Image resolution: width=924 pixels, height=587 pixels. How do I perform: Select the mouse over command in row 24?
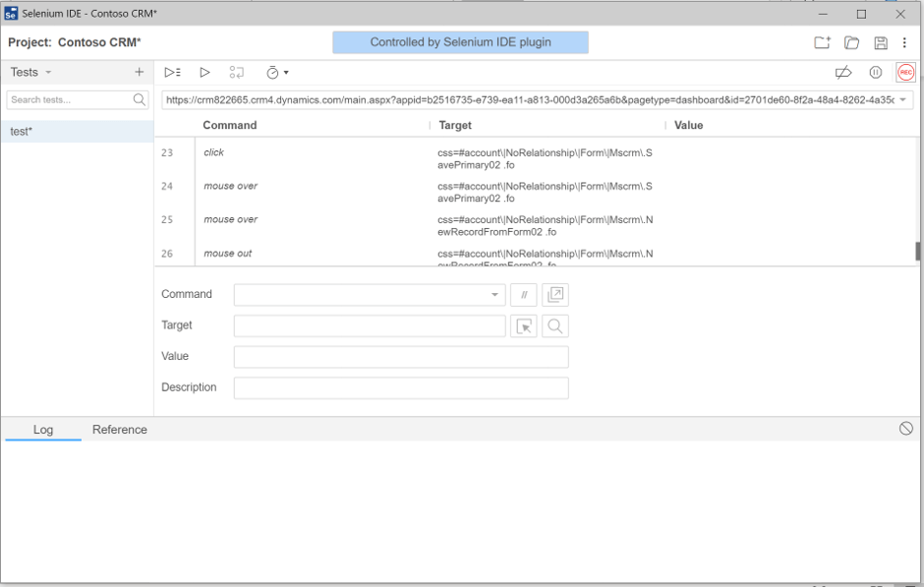230,186
